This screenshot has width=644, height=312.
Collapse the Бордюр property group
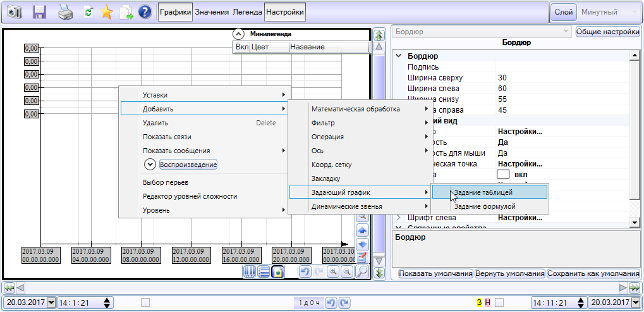point(398,56)
